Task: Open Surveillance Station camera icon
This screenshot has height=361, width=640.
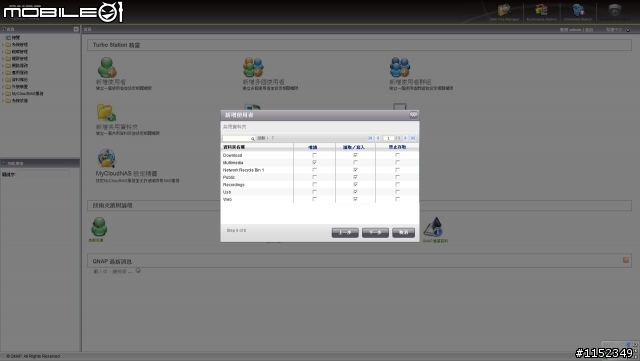Action: (x=615, y=10)
